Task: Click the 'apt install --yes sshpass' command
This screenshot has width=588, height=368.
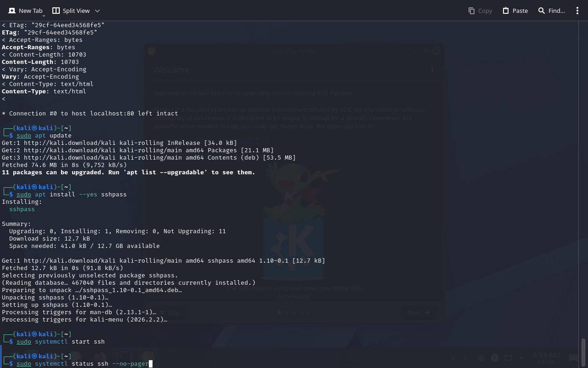Action: [72, 195]
